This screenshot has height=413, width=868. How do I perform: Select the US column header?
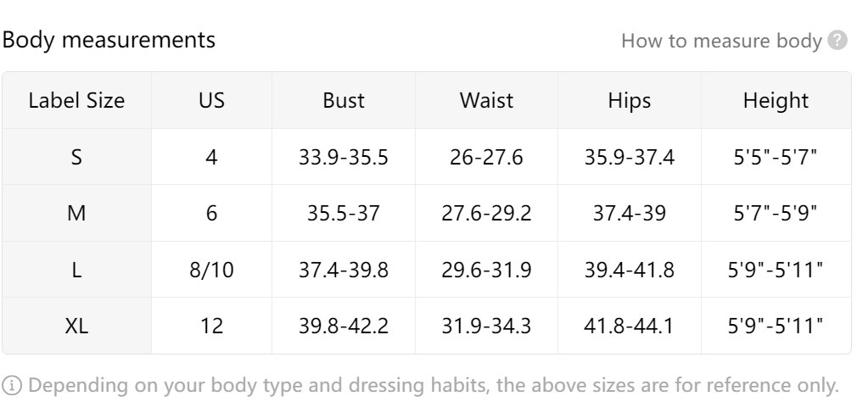[x=211, y=101]
